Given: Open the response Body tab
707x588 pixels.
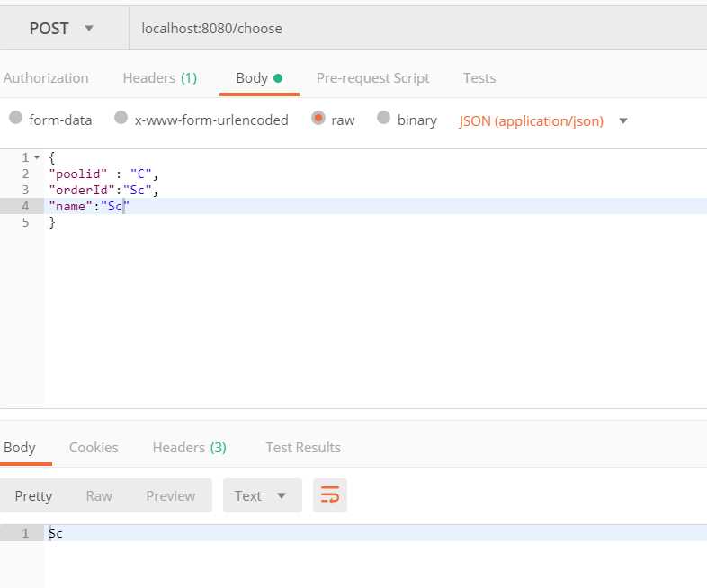Looking at the screenshot, I should click(x=20, y=448).
